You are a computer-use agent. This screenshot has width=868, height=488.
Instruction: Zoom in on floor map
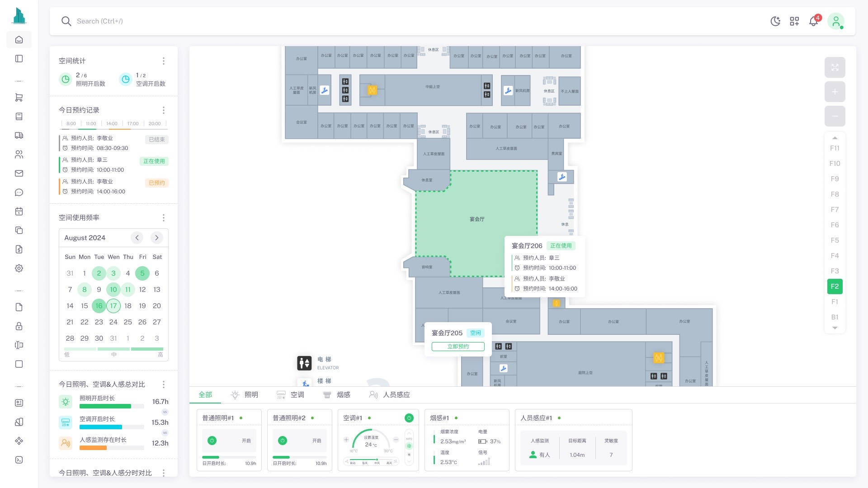[x=835, y=92]
